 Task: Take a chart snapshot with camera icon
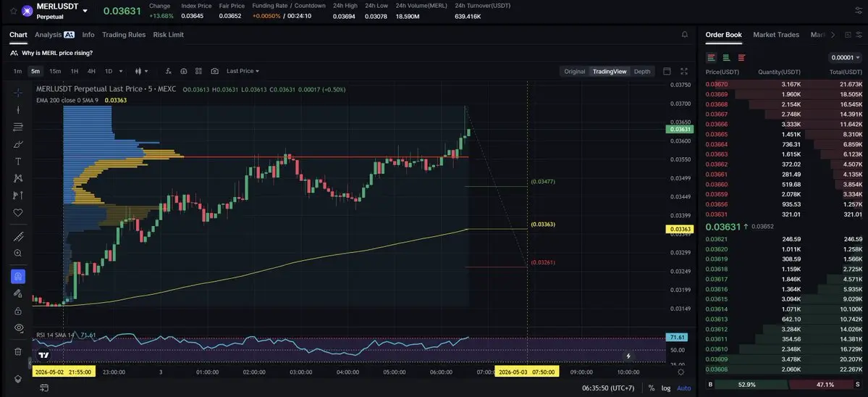(x=214, y=71)
